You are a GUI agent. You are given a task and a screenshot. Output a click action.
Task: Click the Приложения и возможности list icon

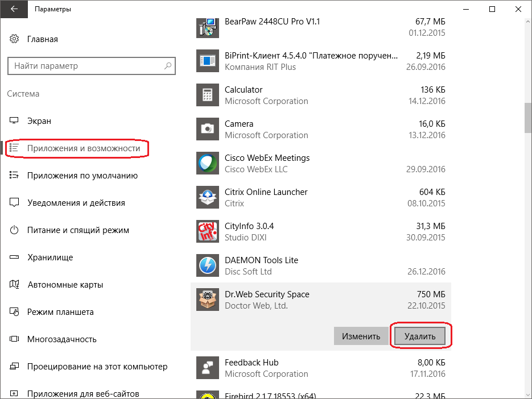point(14,148)
